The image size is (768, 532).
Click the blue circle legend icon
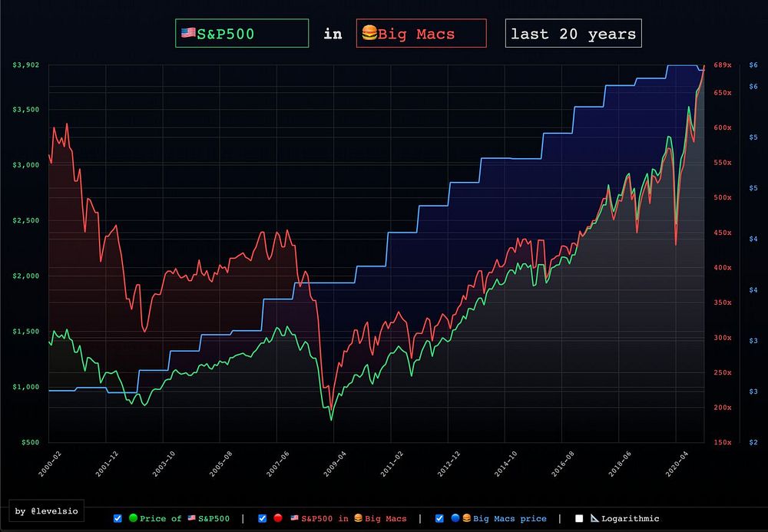(455, 518)
